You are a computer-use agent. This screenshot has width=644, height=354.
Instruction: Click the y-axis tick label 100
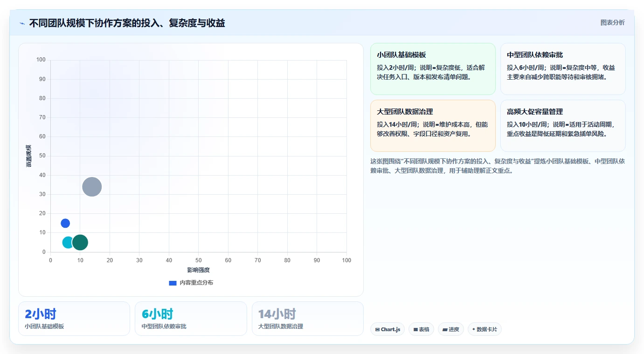coord(41,60)
